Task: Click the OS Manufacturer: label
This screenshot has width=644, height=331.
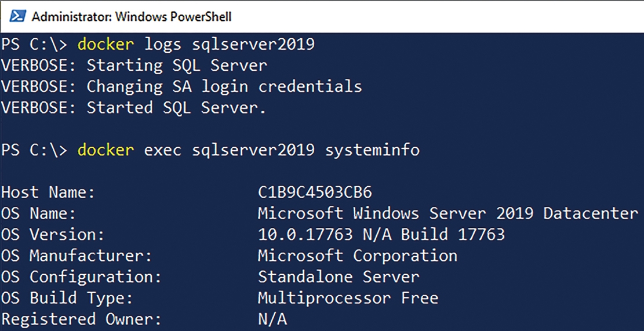Action: [x=77, y=256]
